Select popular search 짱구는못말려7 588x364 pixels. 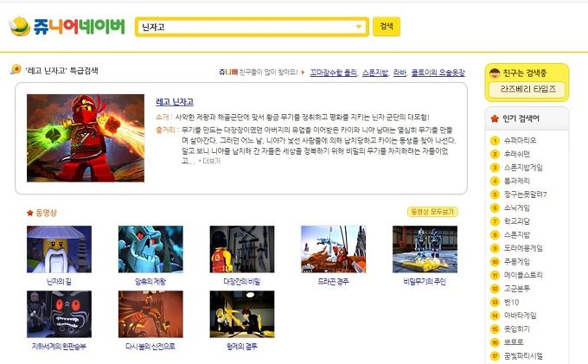pyautogui.click(x=525, y=195)
